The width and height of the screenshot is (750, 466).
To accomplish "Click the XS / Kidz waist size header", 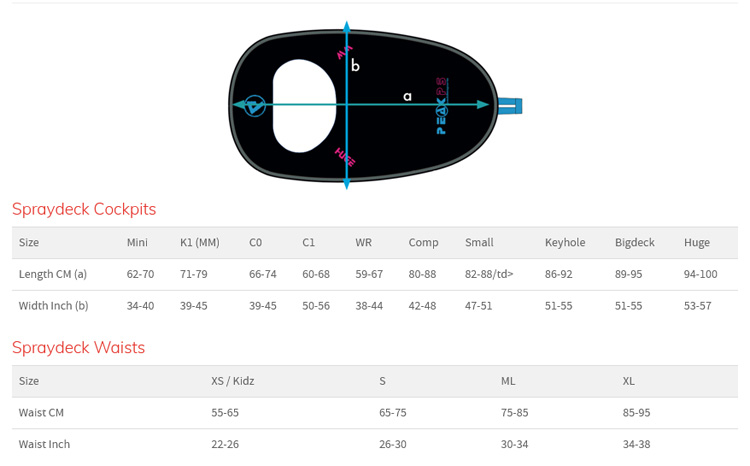I will [233, 381].
